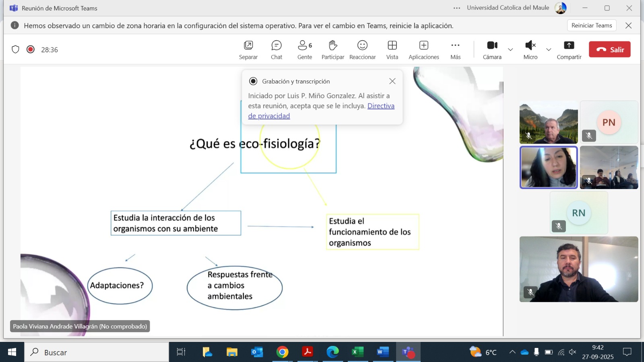This screenshot has height=362, width=644.
Task: Open the Directiva de privacidad link
Action: click(380, 106)
